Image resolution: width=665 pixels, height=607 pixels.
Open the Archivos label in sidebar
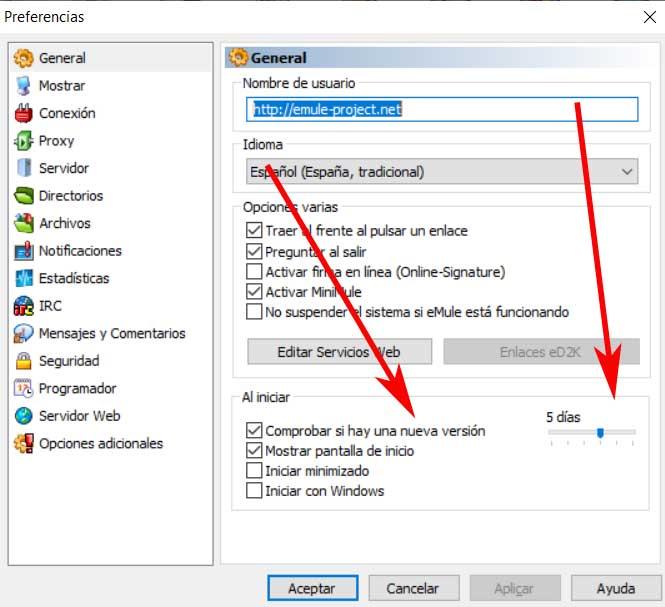[x=65, y=223]
